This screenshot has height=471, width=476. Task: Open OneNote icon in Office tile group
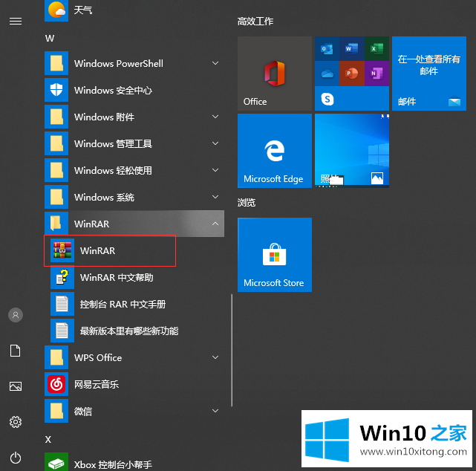coord(376,74)
